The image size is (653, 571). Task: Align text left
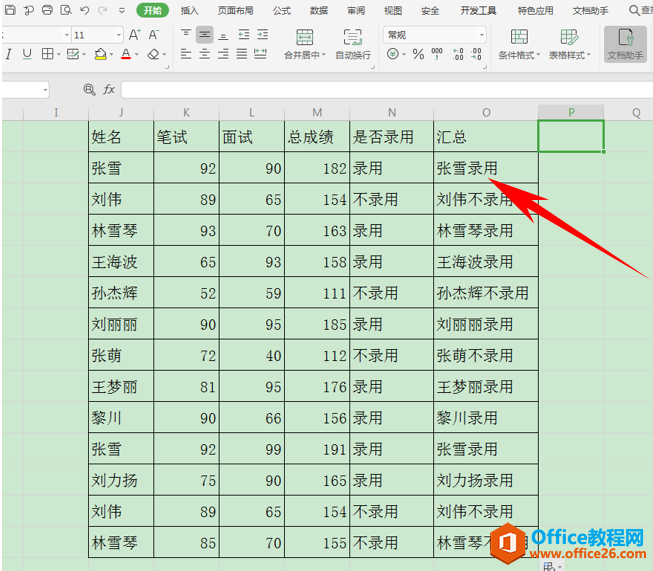[186, 54]
